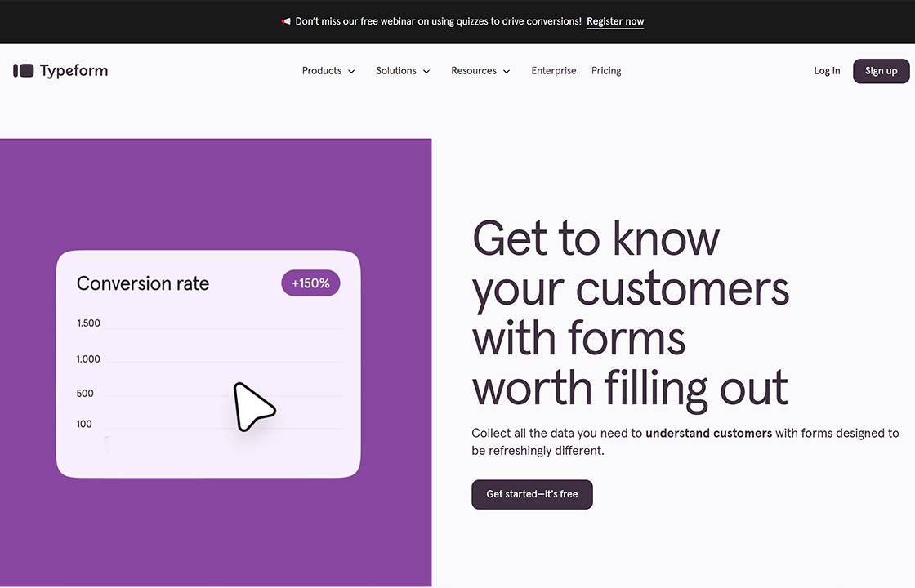Expand the Resources chevron arrow
Viewport: 915px width, 588px height.
pyautogui.click(x=507, y=71)
